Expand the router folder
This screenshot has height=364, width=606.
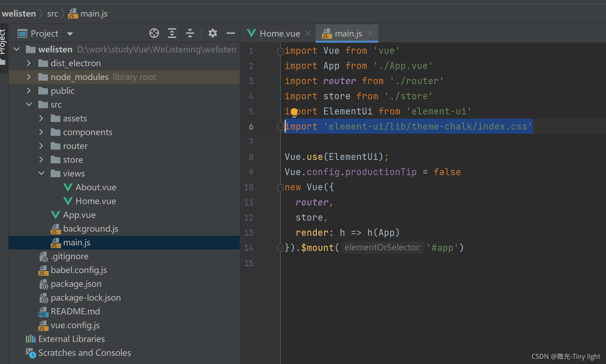[x=41, y=146]
